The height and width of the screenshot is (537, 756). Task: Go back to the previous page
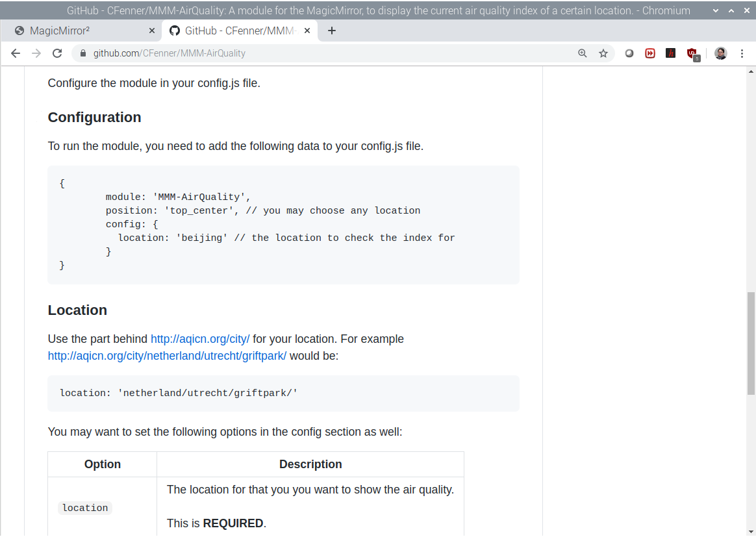coord(16,53)
